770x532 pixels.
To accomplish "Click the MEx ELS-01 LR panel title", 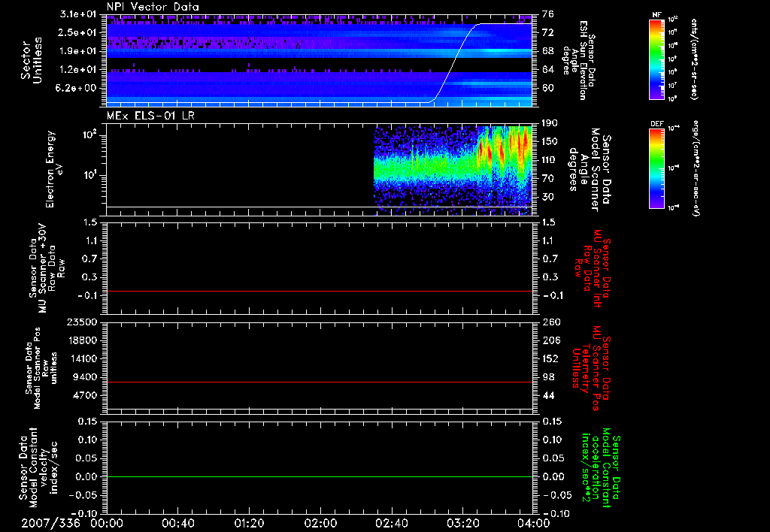I will coord(150,116).
